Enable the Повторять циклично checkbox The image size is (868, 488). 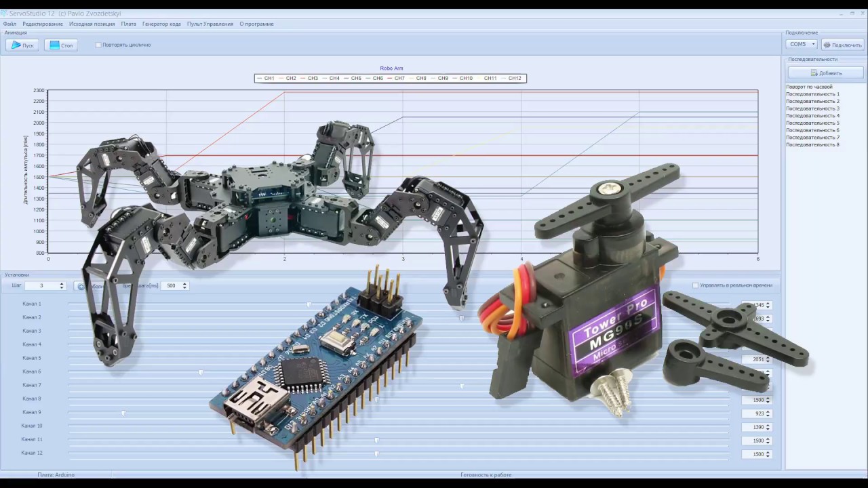(98, 45)
